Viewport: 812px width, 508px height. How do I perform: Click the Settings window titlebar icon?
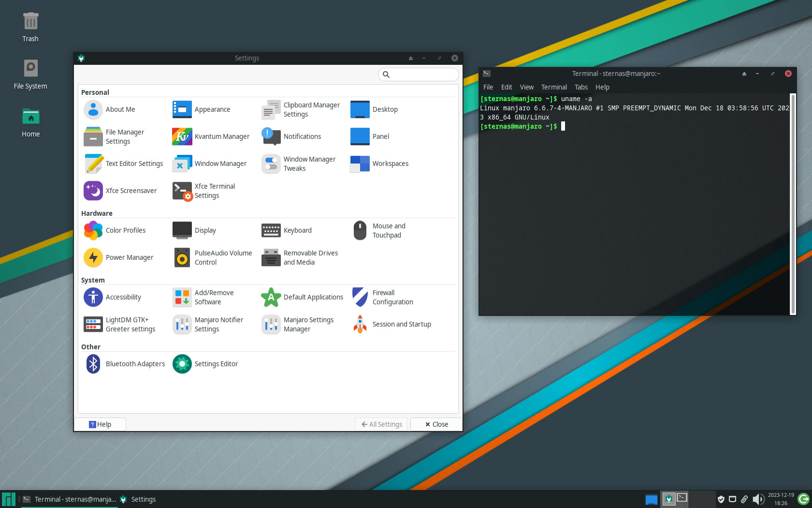[x=81, y=58]
